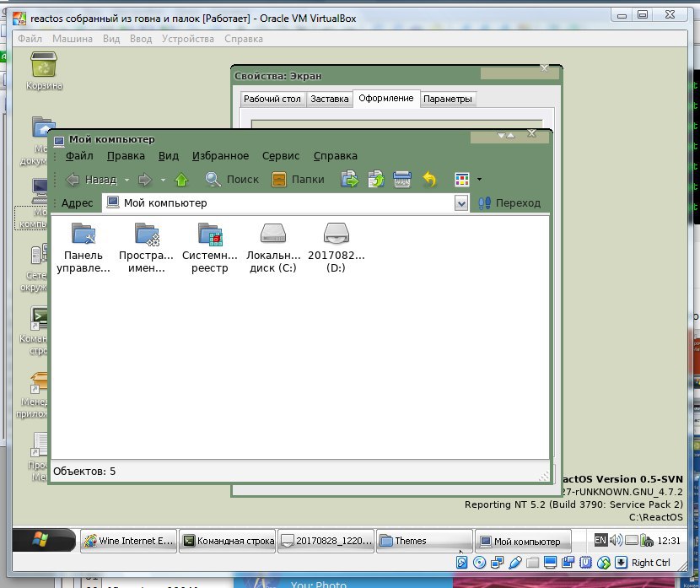Select the Панель управления folder icon
This screenshot has height=588, width=700.
click(x=83, y=234)
